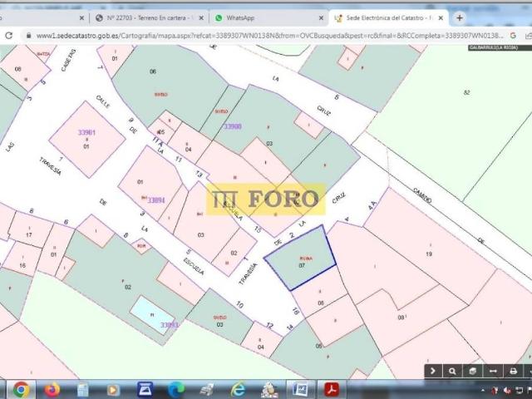Click the map search magnifier tool

452,371
